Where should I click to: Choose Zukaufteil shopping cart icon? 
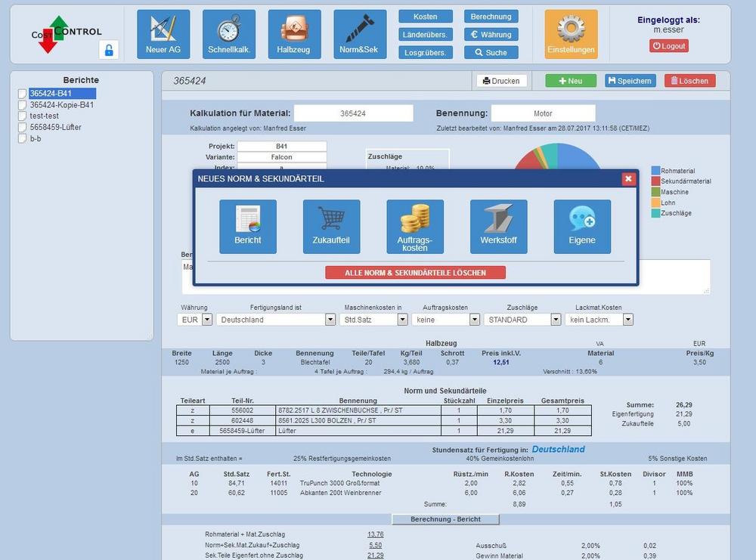[x=331, y=226]
